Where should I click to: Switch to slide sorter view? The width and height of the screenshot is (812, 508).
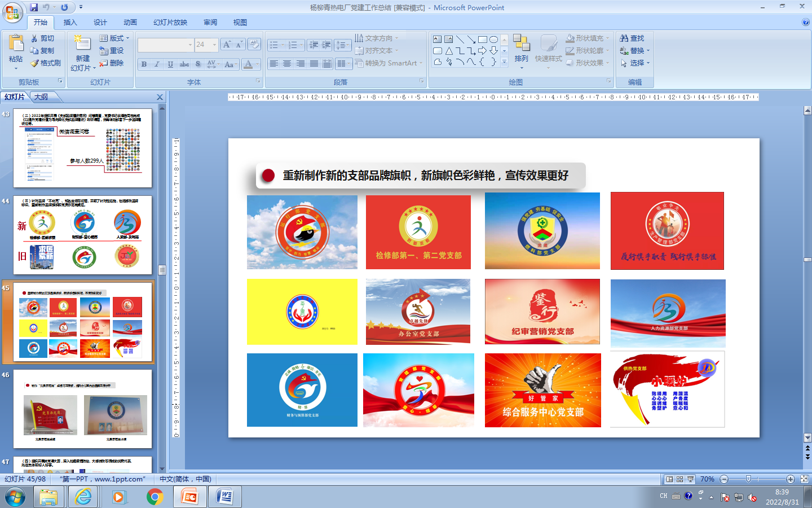(680, 479)
